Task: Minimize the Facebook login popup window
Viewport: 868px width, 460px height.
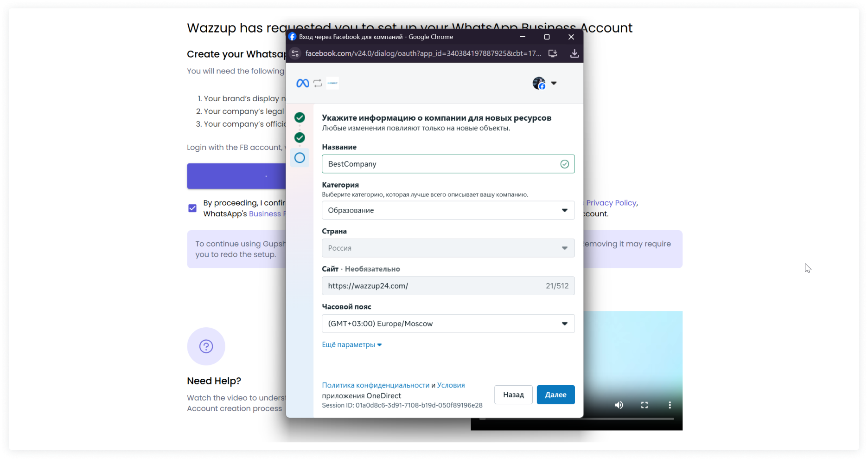Action: coord(523,37)
